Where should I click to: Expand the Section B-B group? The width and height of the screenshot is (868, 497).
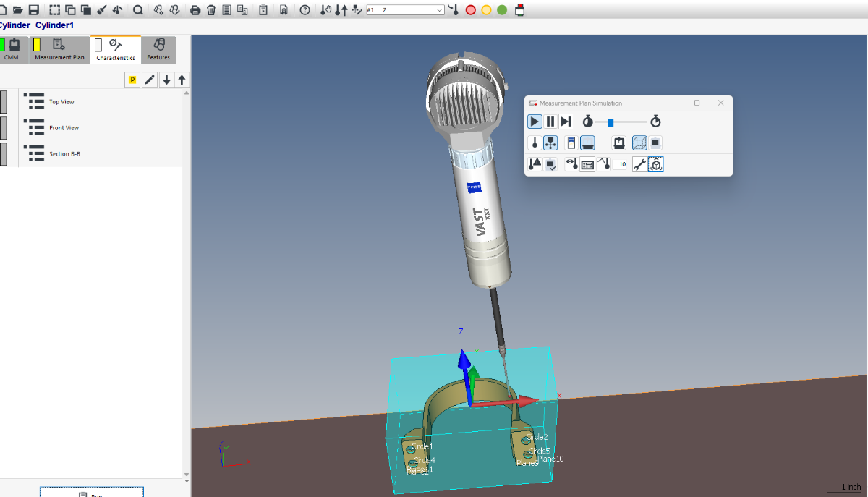tap(34, 154)
